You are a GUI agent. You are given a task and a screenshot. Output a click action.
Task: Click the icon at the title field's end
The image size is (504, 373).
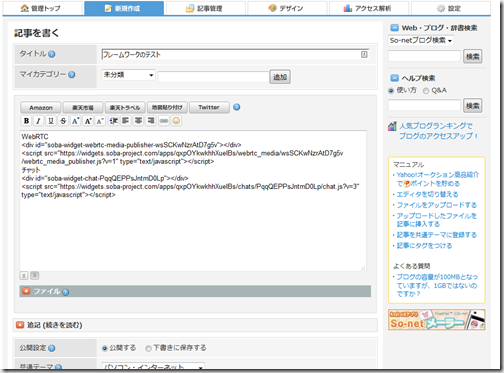(x=364, y=54)
